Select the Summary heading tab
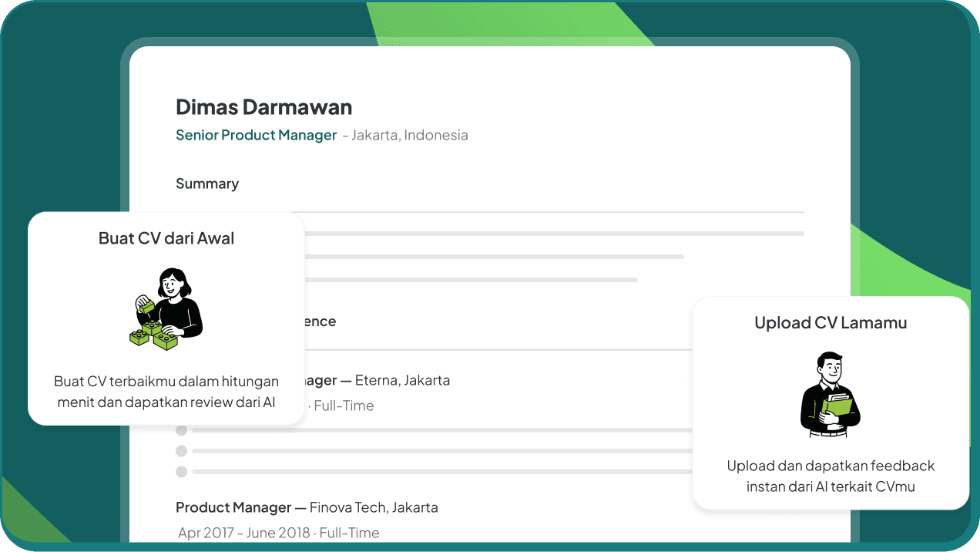980x552 pixels. (x=207, y=183)
